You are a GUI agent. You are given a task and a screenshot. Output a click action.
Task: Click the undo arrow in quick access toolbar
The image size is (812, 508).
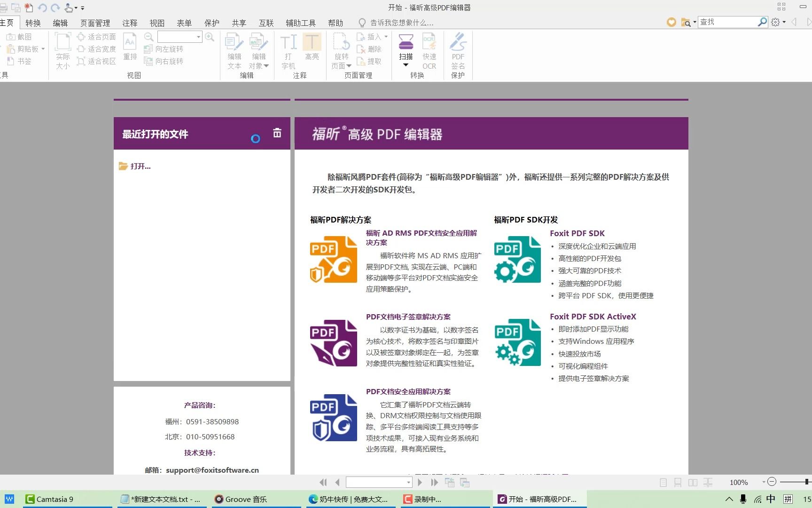pyautogui.click(x=42, y=8)
